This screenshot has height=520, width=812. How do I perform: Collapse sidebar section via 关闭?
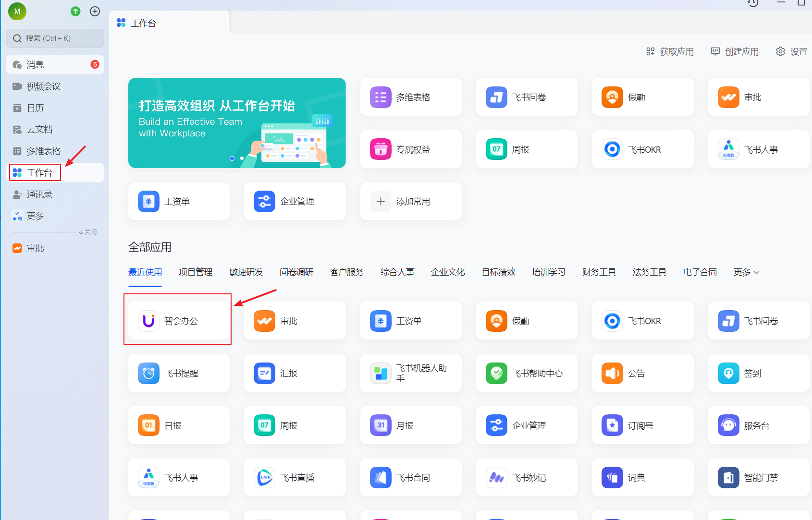pos(88,232)
